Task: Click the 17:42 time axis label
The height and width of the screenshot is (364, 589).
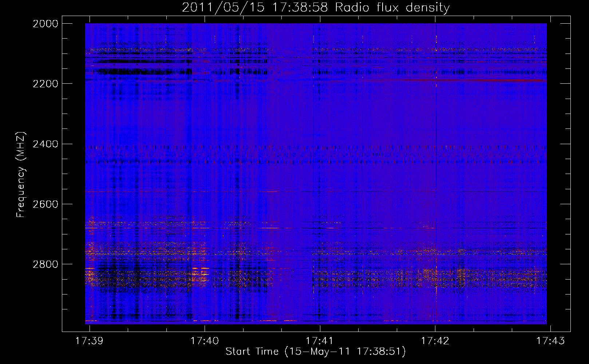Action: tap(435, 341)
